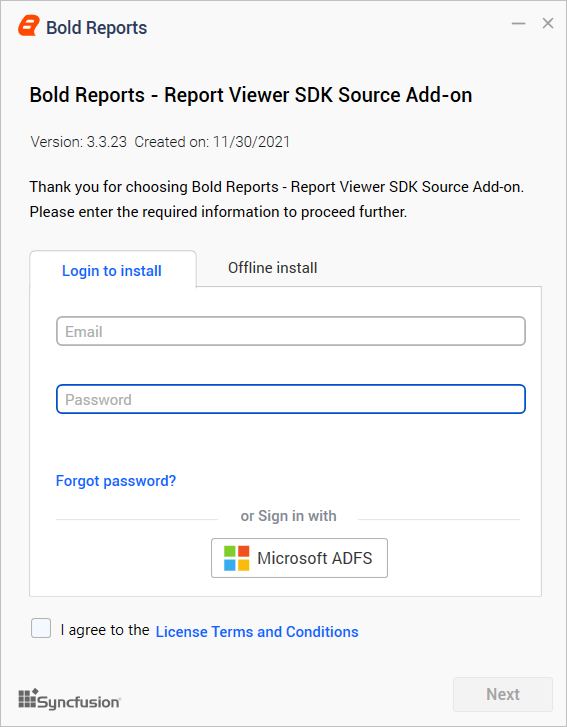Click the orange Bold Reports logo icon
Image resolution: width=567 pixels, height=727 pixels.
pos(29,26)
